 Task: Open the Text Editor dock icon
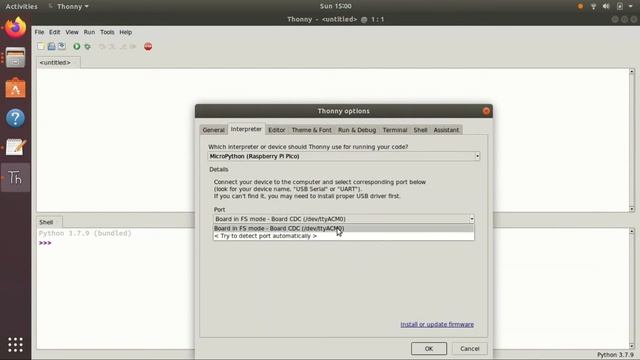pyautogui.click(x=16, y=148)
